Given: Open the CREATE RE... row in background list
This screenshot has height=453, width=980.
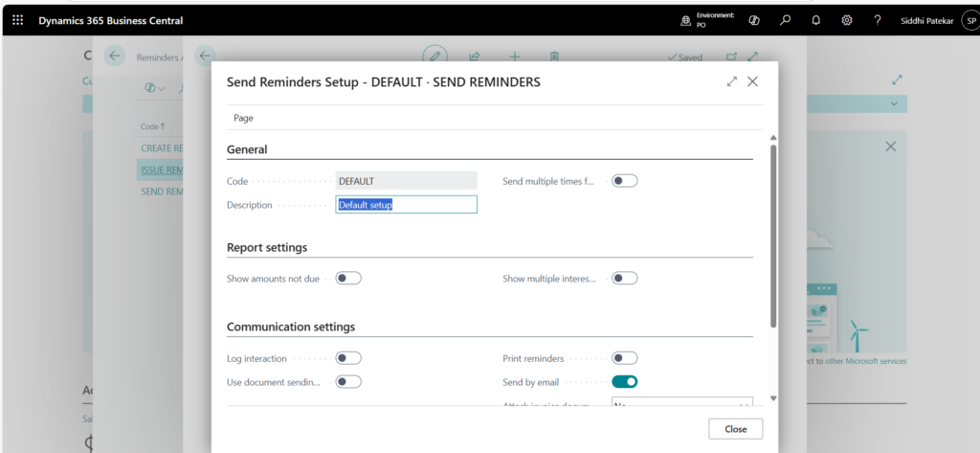Looking at the screenshot, I should (x=162, y=148).
